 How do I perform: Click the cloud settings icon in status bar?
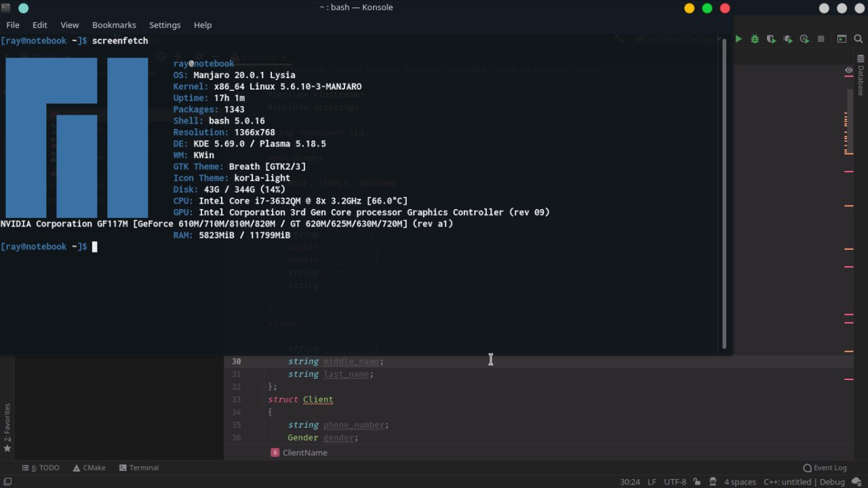[857, 482]
